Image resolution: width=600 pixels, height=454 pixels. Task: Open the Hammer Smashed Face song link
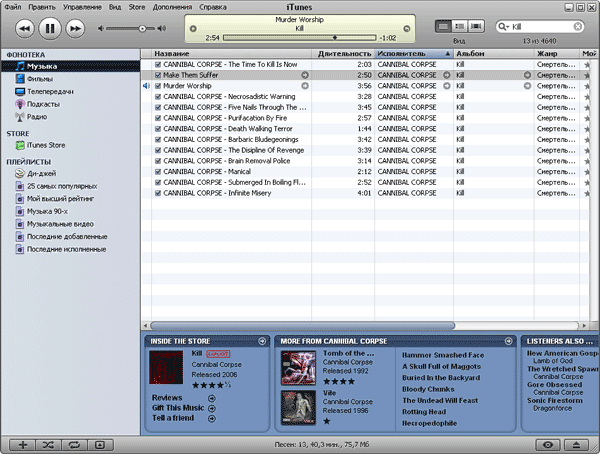pos(443,355)
